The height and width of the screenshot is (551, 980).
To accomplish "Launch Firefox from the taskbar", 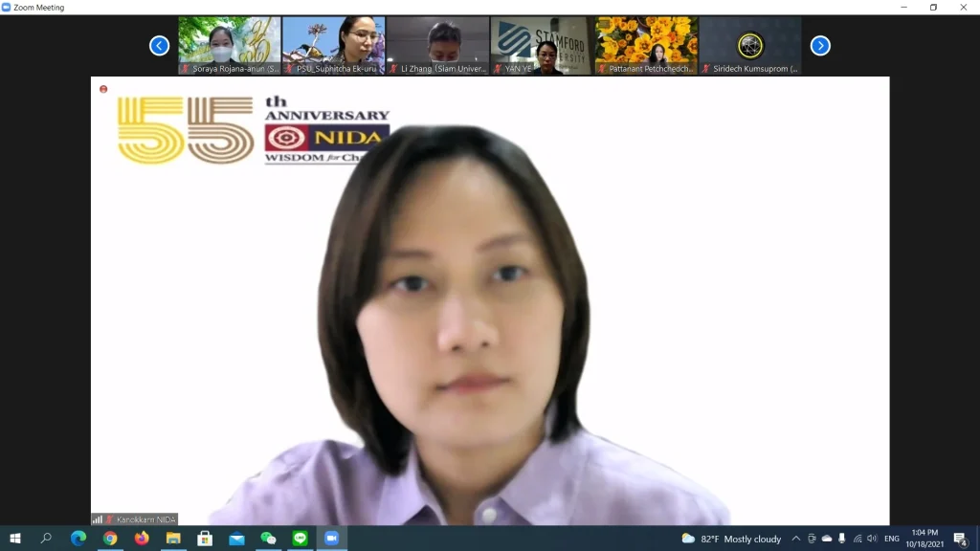I will (x=142, y=539).
